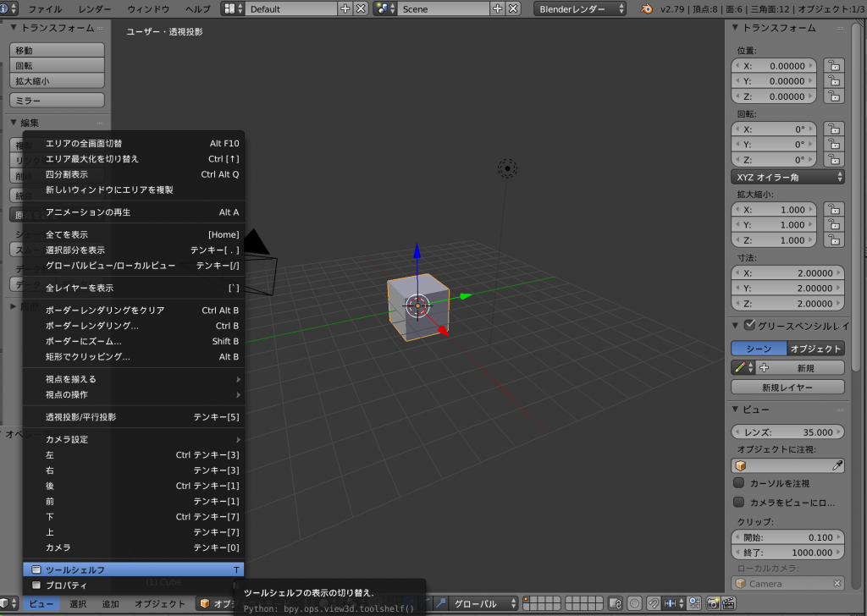Pick focus object with the eyedropper
Viewport: 867px width, 616px height.
pyautogui.click(x=837, y=465)
